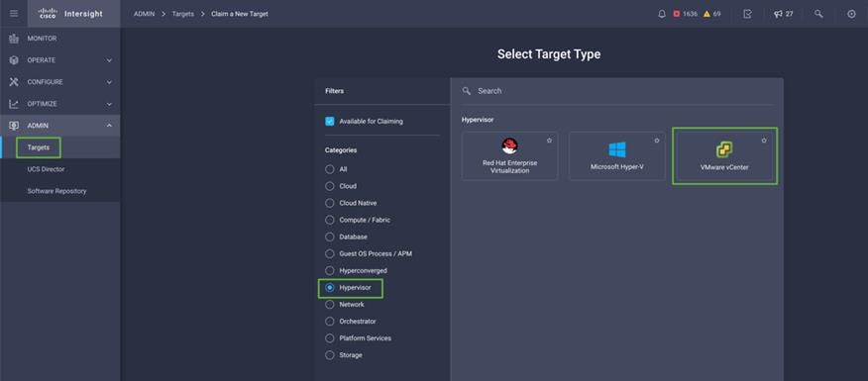Click the top bar search magnifier

tap(818, 14)
